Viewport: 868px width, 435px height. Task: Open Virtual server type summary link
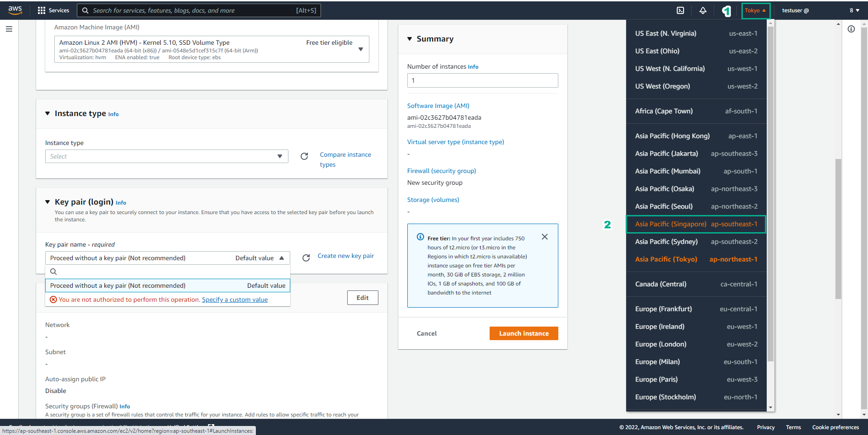click(x=456, y=142)
